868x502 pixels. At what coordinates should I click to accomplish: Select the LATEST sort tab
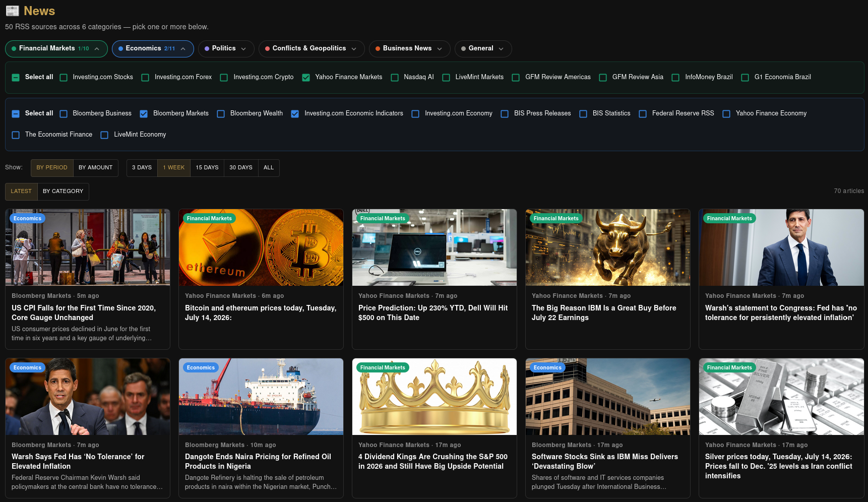point(21,192)
